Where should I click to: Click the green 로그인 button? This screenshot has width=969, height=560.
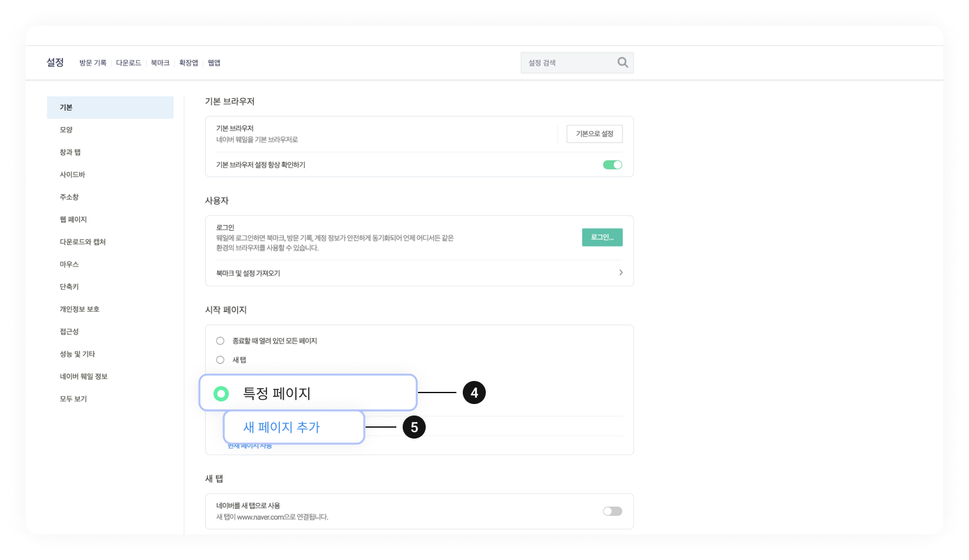pyautogui.click(x=601, y=237)
